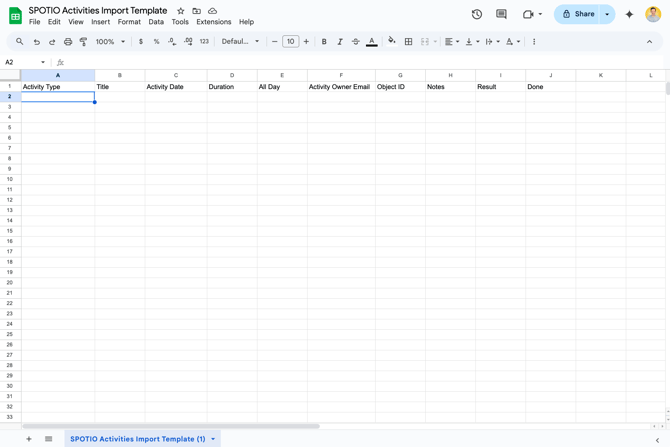Open the Extensions menu
The image size is (670, 447).
coord(214,22)
